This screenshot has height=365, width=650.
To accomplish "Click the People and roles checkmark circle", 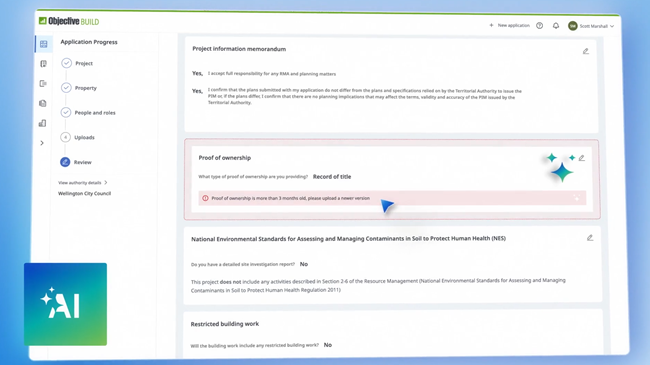I will pos(65,112).
